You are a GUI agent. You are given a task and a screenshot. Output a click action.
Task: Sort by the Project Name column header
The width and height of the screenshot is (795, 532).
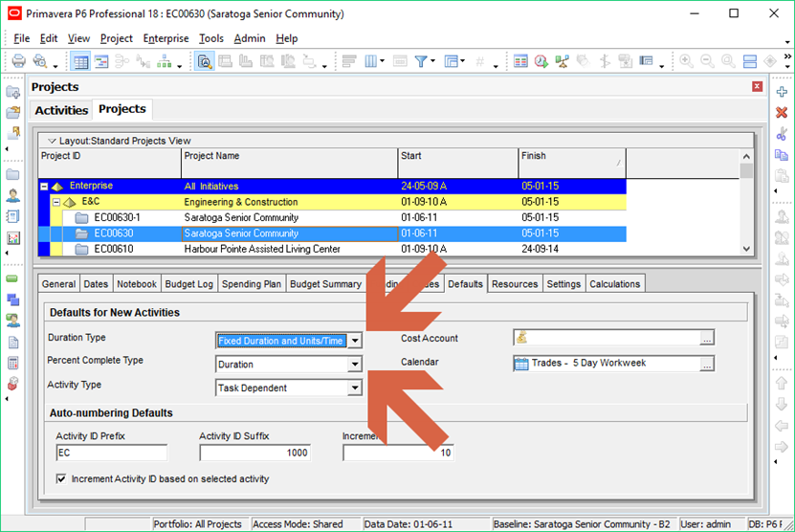point(290,163)
